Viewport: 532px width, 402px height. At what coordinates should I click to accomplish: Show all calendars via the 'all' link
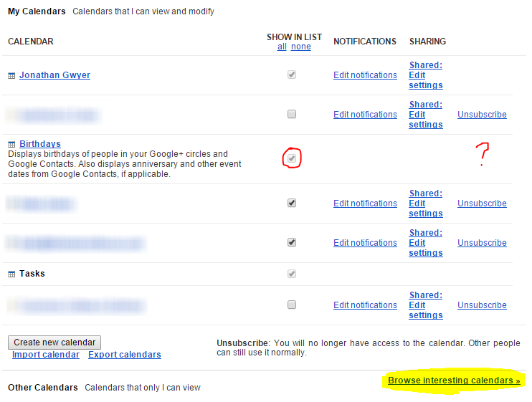pos(282,47)
